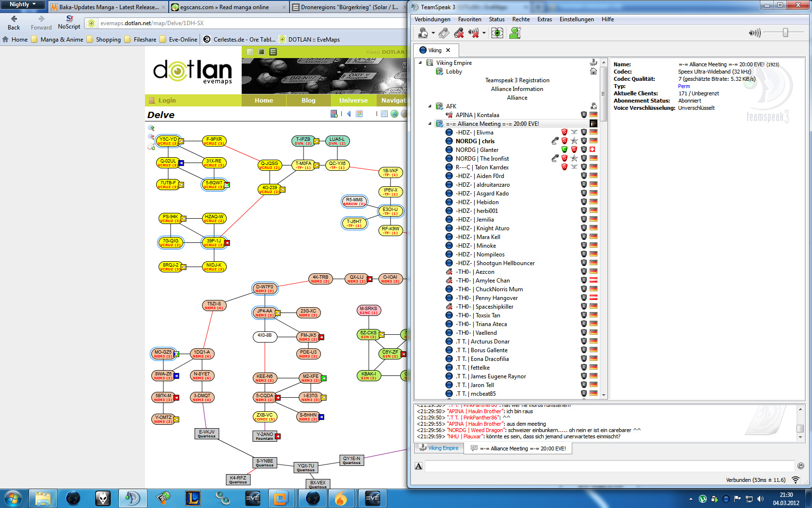Open the Windows Start menu
This screenshot has width=812, height=508.
click(x=13, y=498)
